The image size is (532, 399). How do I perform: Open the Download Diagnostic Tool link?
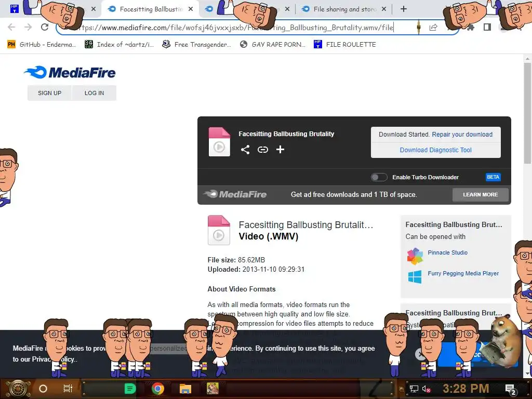[436, 150]
